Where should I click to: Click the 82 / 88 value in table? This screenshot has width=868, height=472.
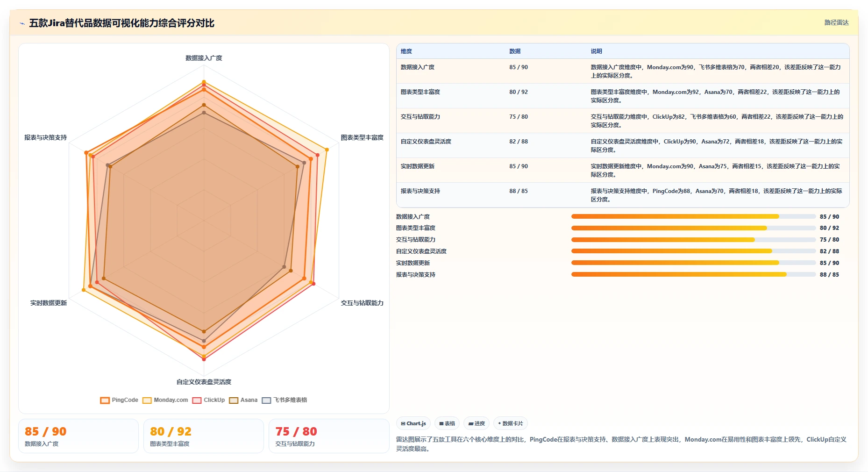click(x=519, y=142)
